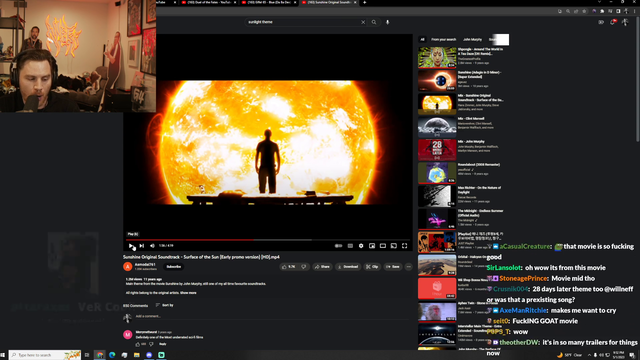The image size is (640, 360).
Task: Share the Sunshine soundtrack video
Action: tap(322, 267)
